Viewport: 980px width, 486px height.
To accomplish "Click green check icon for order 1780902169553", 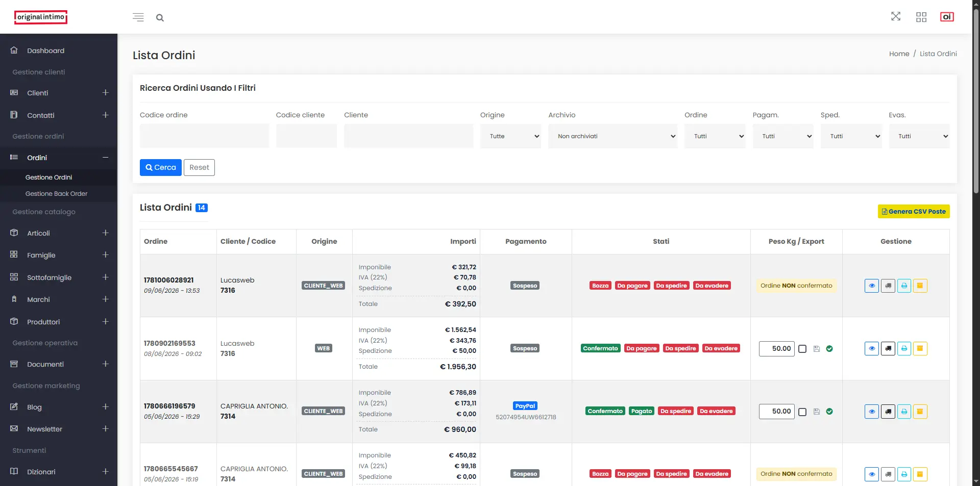I will point(829,349).
